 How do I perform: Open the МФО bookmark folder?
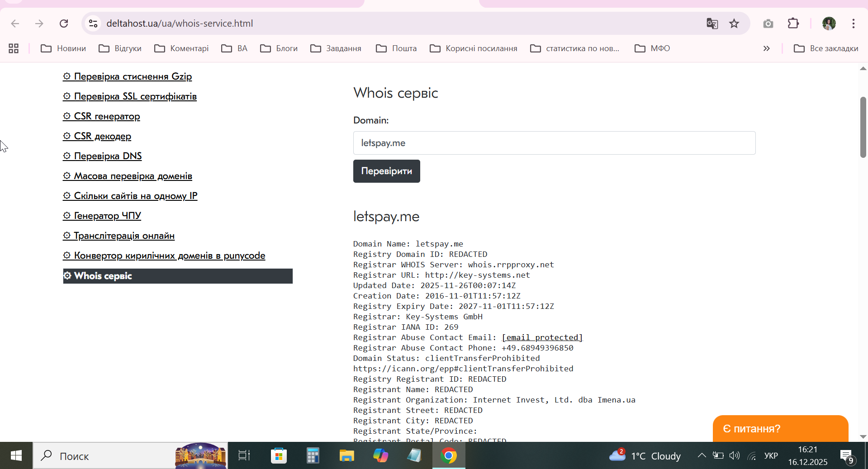point(652,48)
